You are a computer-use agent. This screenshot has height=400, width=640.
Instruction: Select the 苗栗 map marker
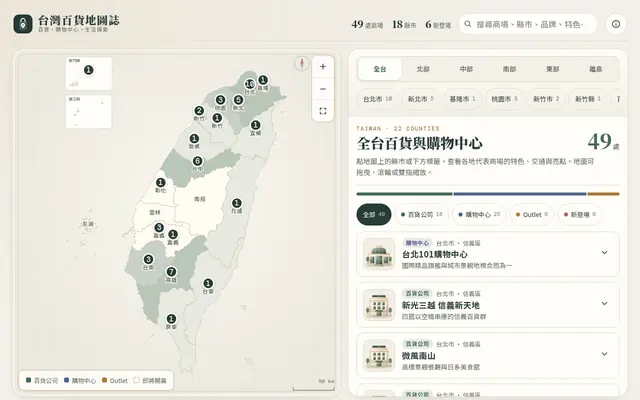coord(194,139)
